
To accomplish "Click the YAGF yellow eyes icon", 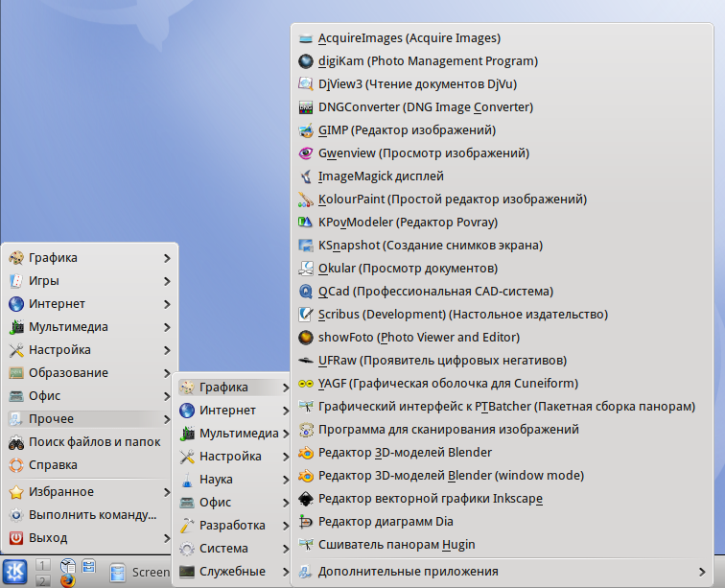I will click(x=306, y=384).
